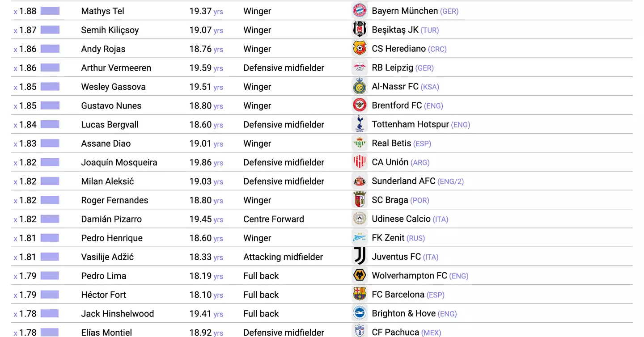This screenshot has height=337, width=644.
Task: Click the purple bar beside Semih Kiliçsoy
Action: (50, 30)
